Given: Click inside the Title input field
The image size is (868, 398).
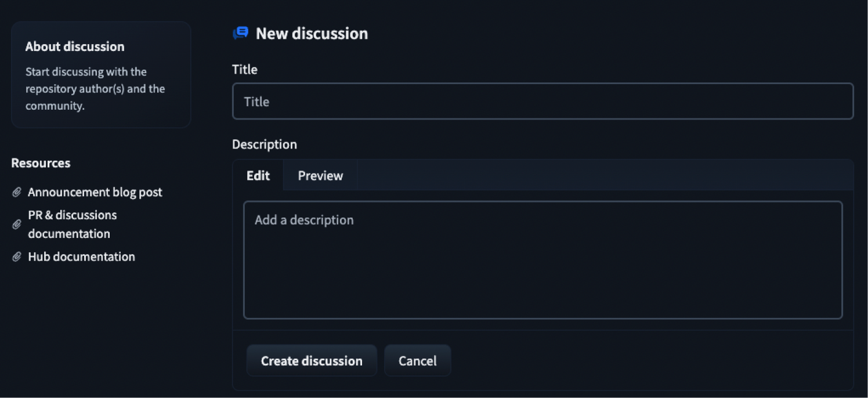Looking at the screenshot, I should [x=542, y=101].
